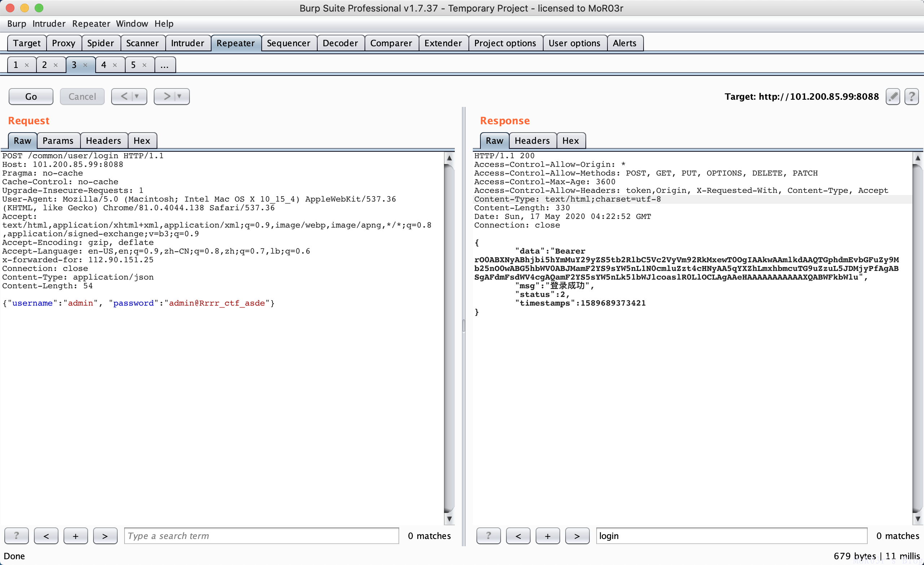Close Repeater tab 4
The width and height of the screenshot is (924, 565).
pyautogui.click(x=115, y=65)
